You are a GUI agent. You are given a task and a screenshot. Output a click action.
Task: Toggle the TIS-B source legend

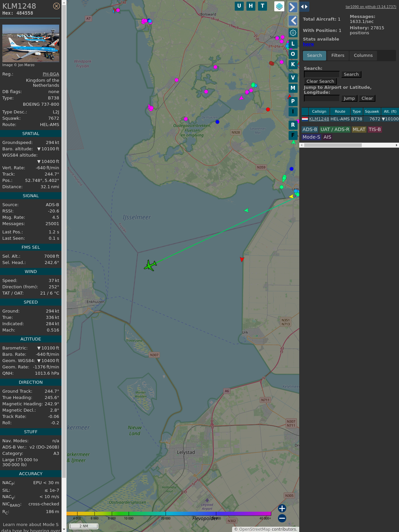point(375,130)
